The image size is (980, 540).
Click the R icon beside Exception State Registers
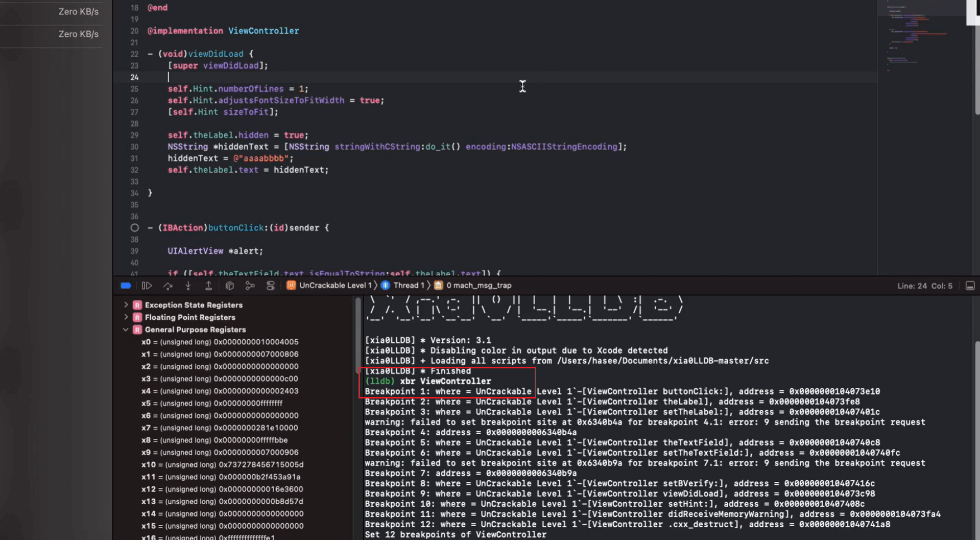(137, 305)
